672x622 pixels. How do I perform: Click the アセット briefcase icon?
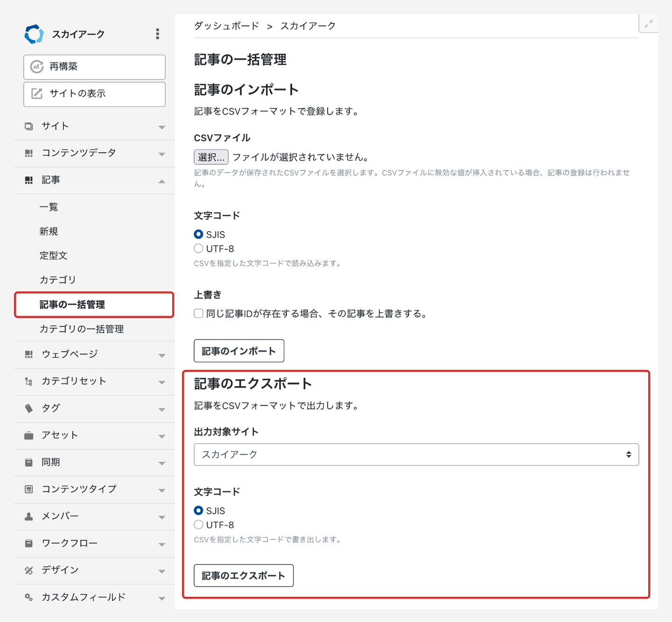(x=29, y=436)
